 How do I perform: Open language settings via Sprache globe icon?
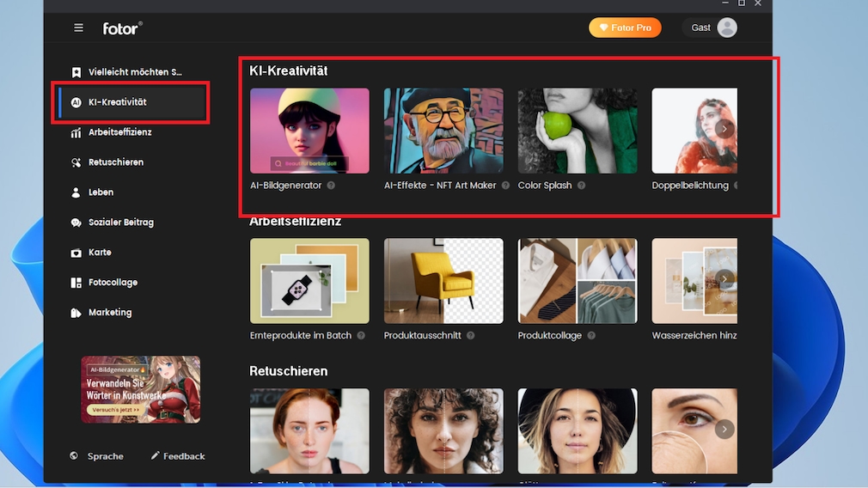74,456
